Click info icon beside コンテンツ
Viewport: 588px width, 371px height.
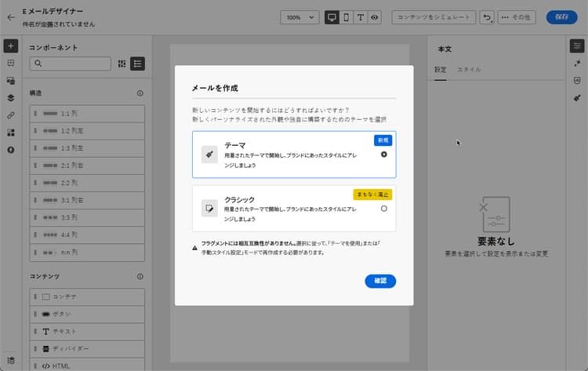click(x=140, y=276)
